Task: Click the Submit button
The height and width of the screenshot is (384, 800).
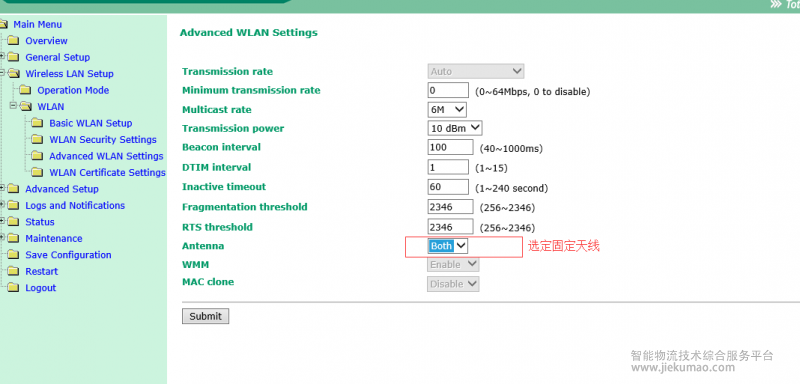Action: click(206, 316)
